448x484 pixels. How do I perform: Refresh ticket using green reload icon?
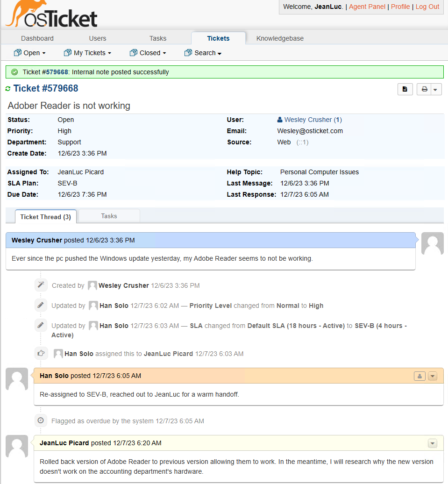(8, 89)
